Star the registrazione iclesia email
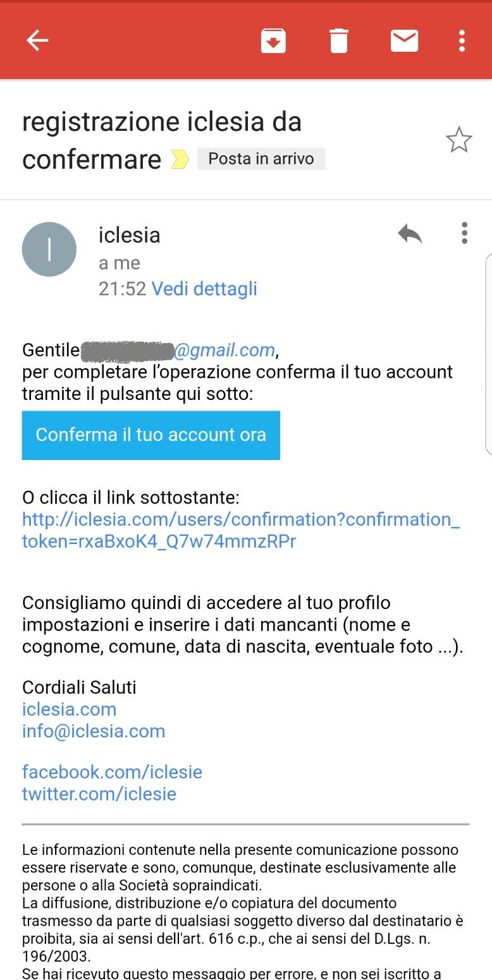The width and height of the screenshot is (492, 980). [459, 140]
